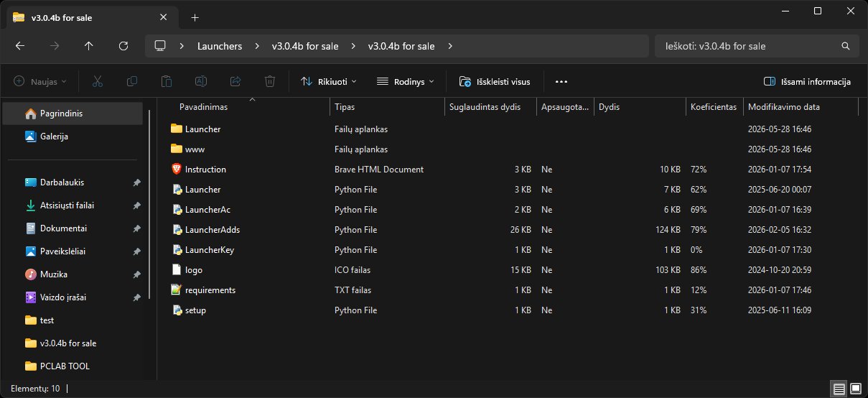This screenshot has height=398, width=868.
Task: Click the 86% coefficient cell
Action: (x=699, y=270)
